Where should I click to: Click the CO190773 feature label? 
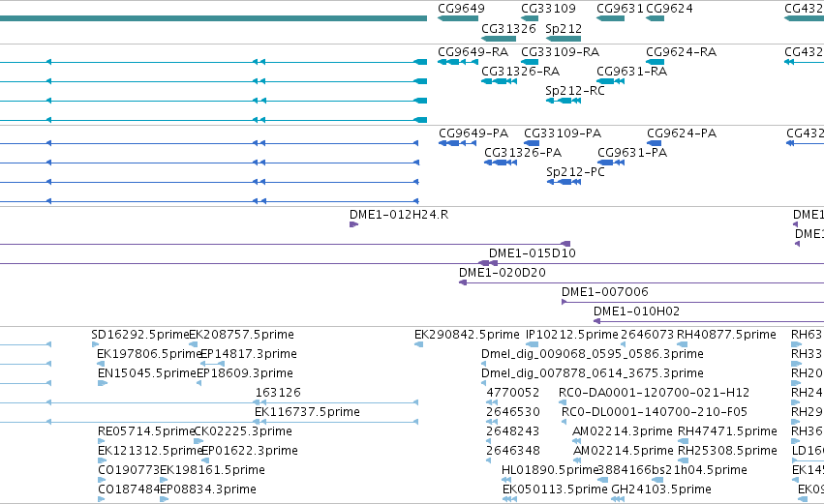(x=129, y=470)
